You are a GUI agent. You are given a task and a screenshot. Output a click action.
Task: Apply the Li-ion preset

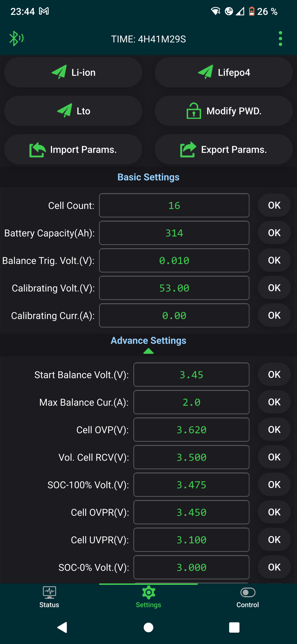tap(73, 72)
